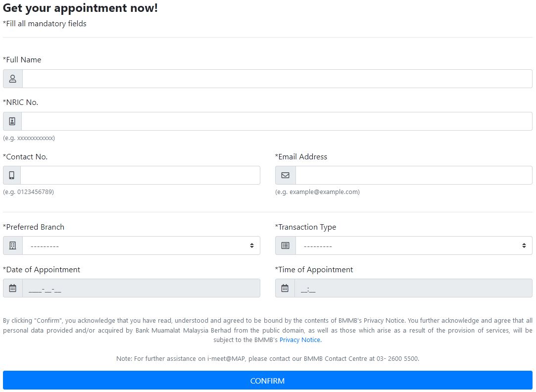Click the list icon beside Transaction Type

tap(285, 245)
